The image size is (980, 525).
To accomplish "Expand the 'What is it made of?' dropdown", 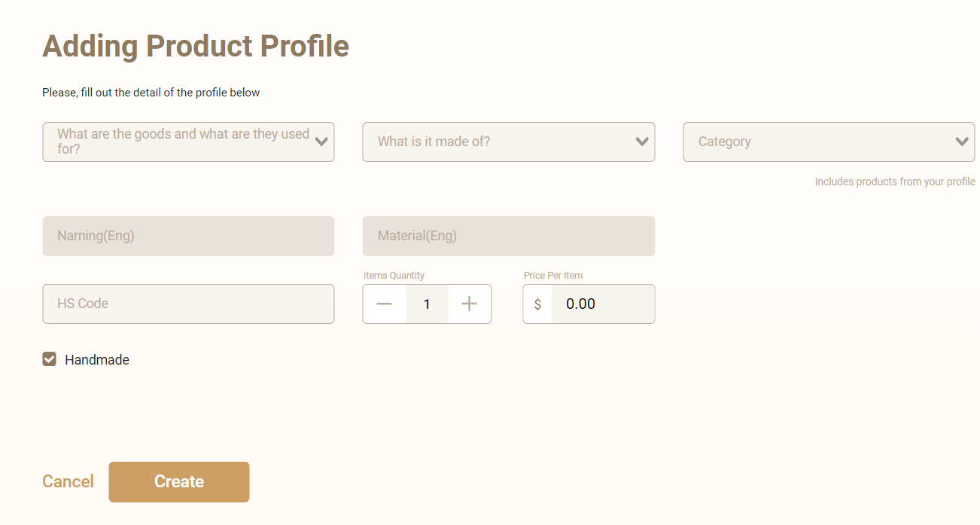I will pyautogui.click(x=509, y=142).
